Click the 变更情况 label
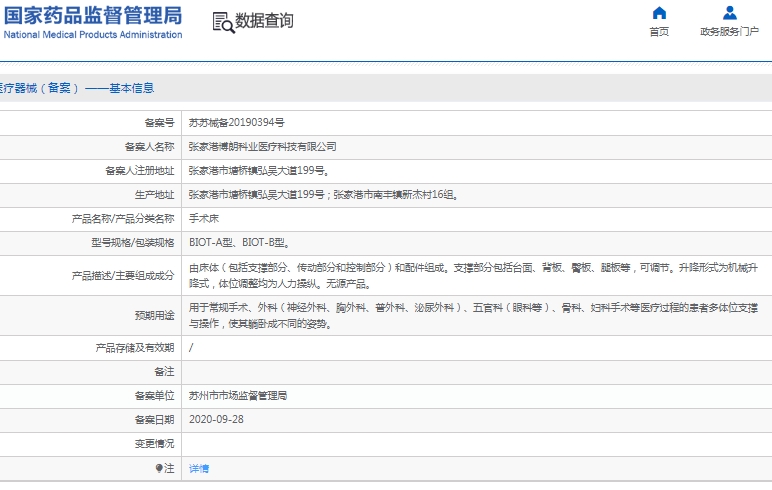The width and height of the screenshot is (772, 490). pos(155,444)
